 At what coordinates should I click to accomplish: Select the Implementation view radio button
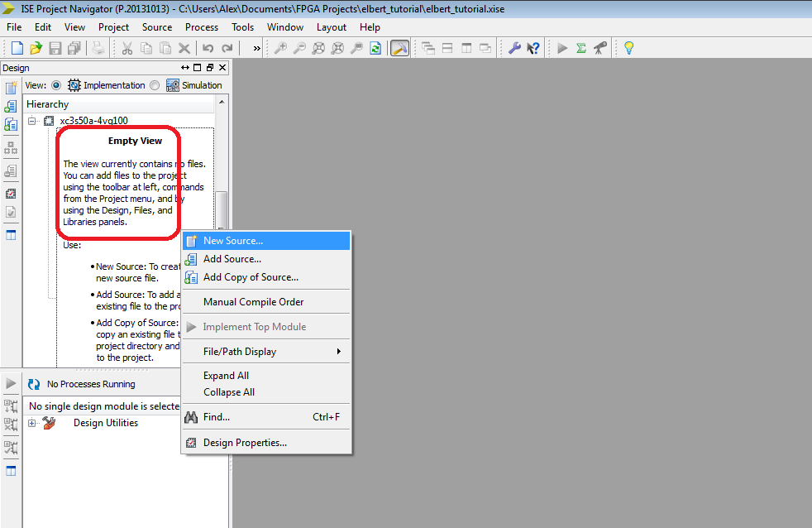coord(56,85)
